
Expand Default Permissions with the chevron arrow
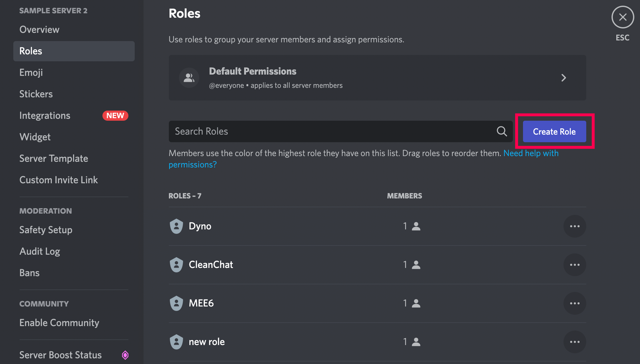point(563,78)
